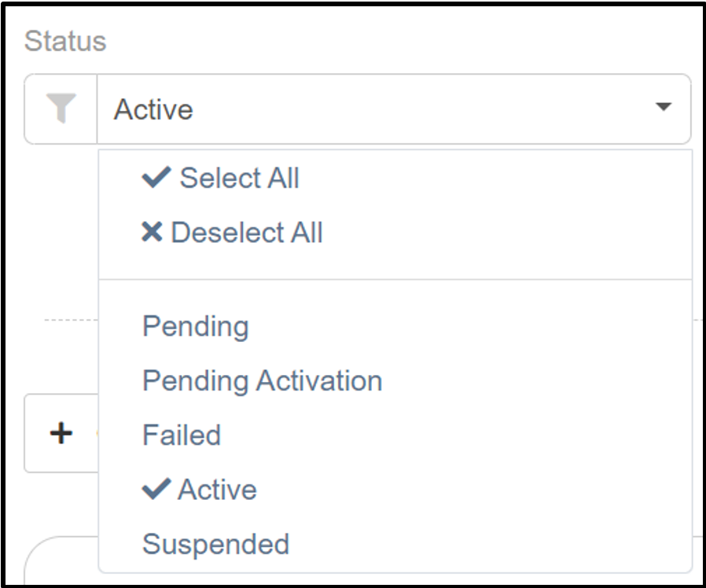Click the selected value text Active
Screen dimensions: 706x588
(x=153, y=109)
